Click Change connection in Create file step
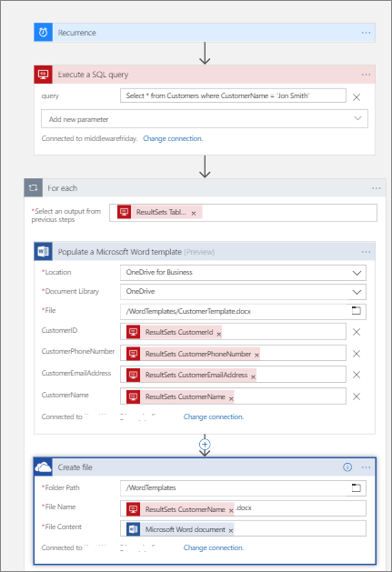Viewport: 392px width, 572px height. 214,547
